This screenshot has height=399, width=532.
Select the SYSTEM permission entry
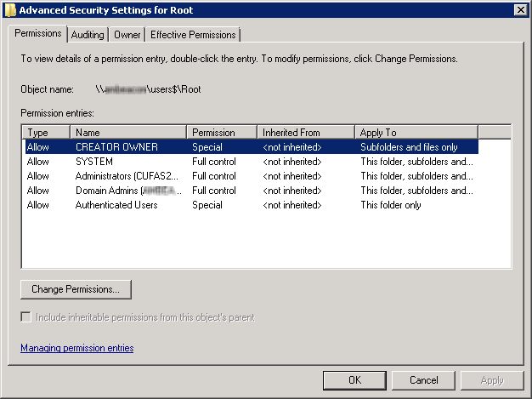point(93,162)
